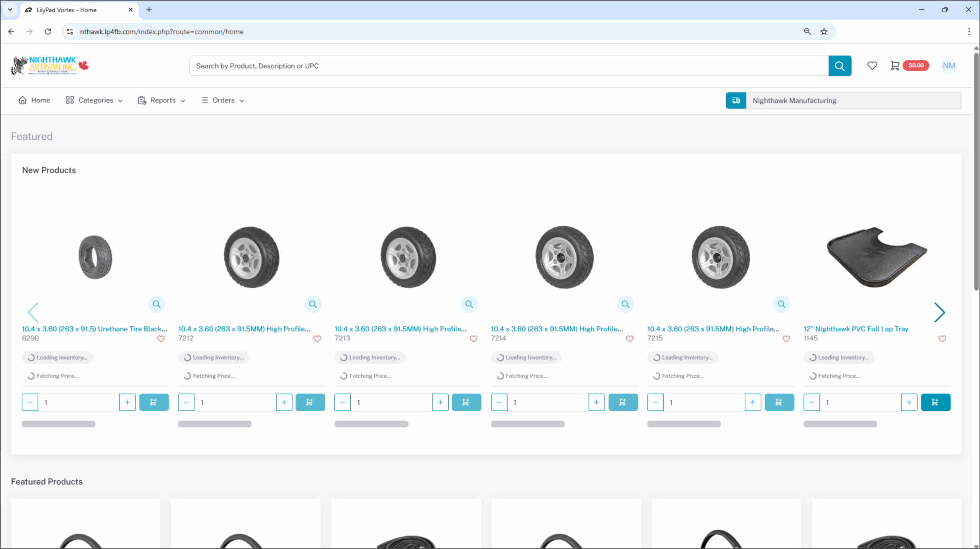Expand the Categories dropdown menu

tap(94, 100)
